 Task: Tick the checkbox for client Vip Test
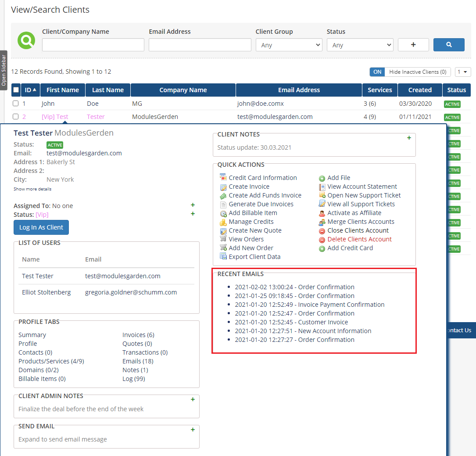(15, 116)
